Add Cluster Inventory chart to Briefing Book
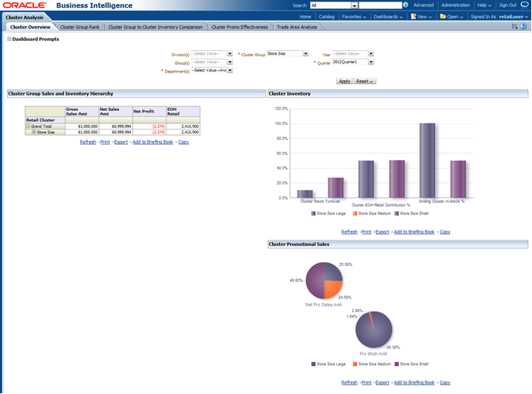The width and height of the screenshot is (532, 394). click(414, 232)
